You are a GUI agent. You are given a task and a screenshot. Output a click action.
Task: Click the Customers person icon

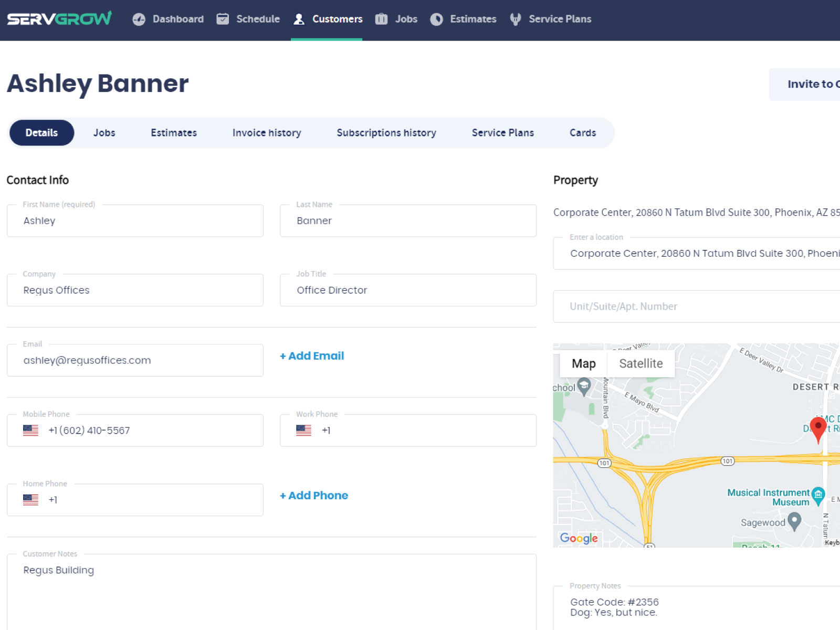298,19
